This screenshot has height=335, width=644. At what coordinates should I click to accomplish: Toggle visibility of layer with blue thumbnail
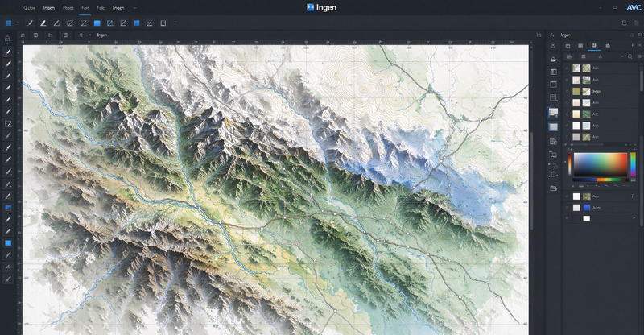(x=568, y=208)
